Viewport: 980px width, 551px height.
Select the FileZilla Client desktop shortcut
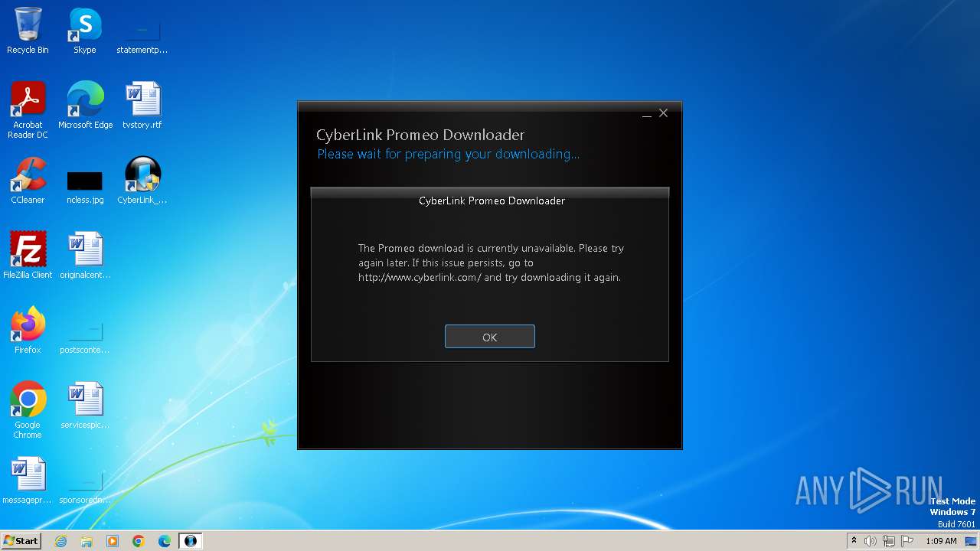pyautogui.click(x=28, y=256)
